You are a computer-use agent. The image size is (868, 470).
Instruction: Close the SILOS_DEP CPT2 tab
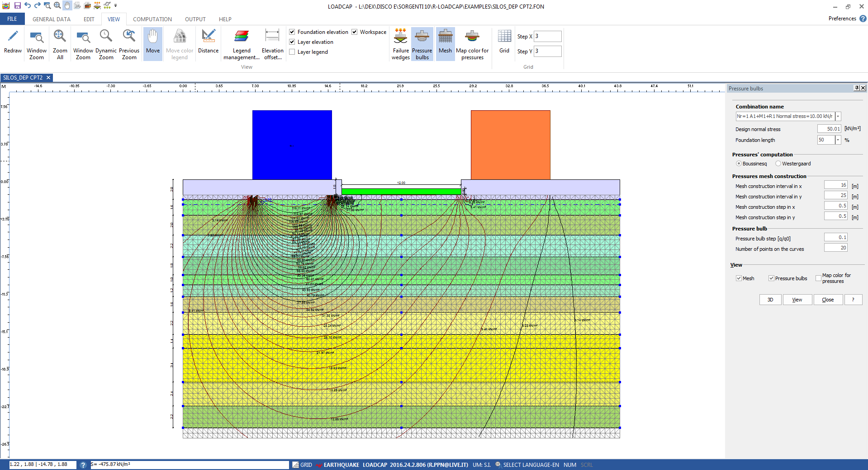click(48, 78)
